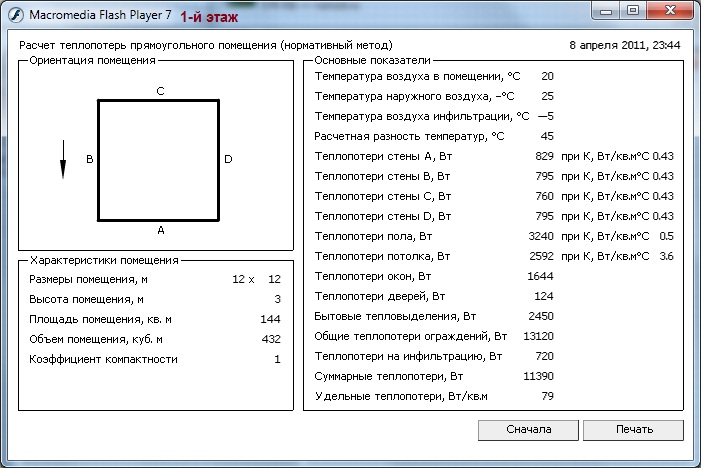Image resolution: width=704 pixels, height=470 pixels.
Task: Click the total heat loss value 11390
Action: tap(538, 377)
